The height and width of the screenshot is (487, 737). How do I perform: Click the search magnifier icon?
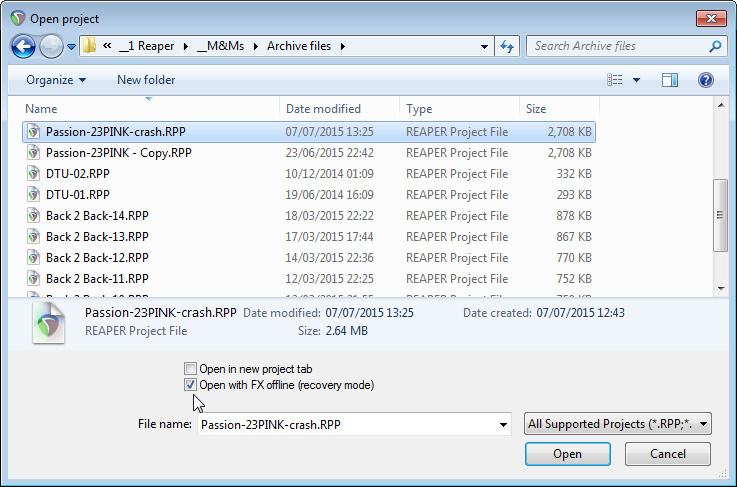pyautogui.click(x=715, y=46)
